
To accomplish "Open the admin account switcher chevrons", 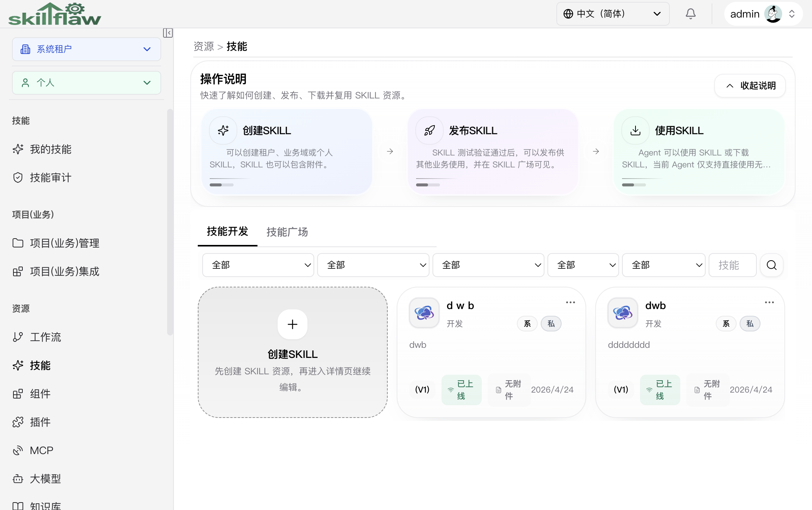I will (791, 14).
